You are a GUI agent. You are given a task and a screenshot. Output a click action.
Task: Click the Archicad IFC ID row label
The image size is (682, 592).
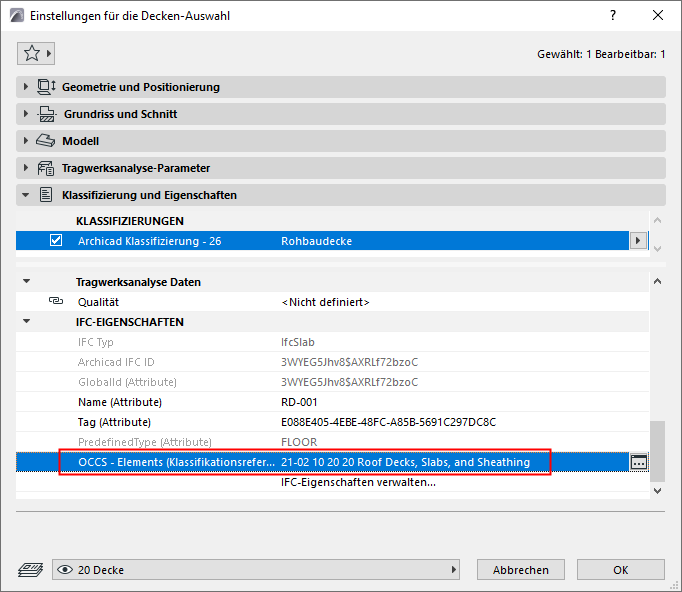(x=116, y=362)
